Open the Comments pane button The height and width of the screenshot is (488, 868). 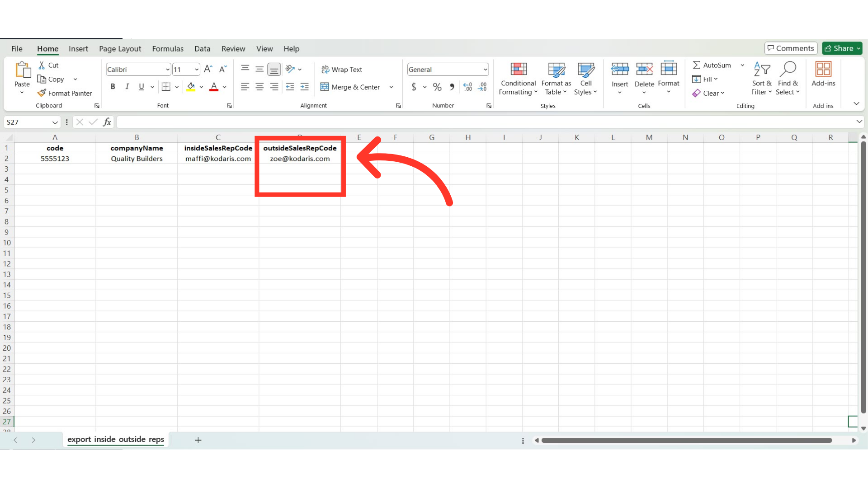[x=791, y=48]
